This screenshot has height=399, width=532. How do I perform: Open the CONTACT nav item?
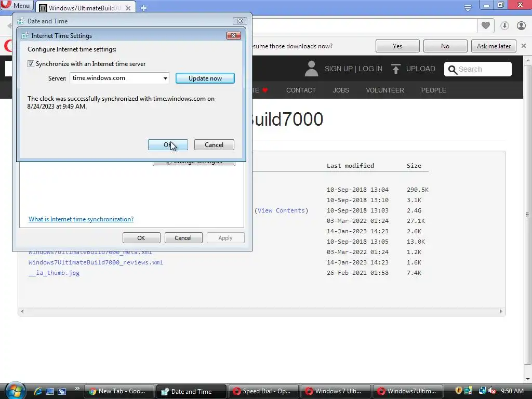(x=301, y=90)
